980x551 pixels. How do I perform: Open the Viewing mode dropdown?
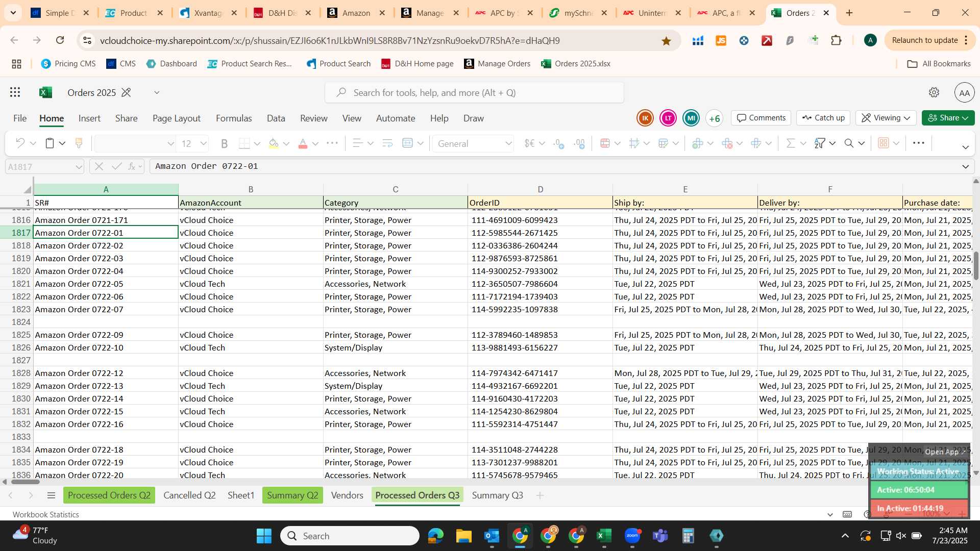pos(886,118)
